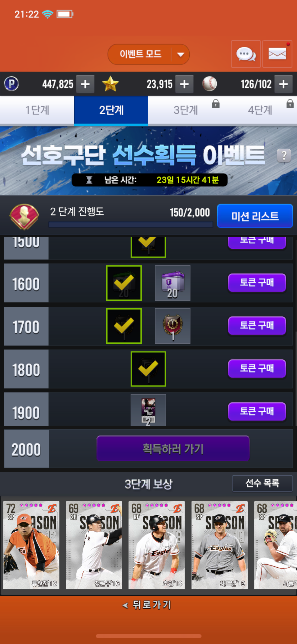297x644 pixels.
Task: Add baseballs with the plus next to 126/102
Action: tap(283, 84)
